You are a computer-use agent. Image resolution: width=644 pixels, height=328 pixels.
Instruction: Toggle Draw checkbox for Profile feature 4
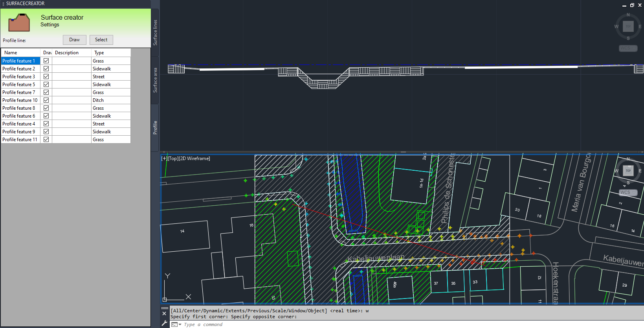coord(46,124)
